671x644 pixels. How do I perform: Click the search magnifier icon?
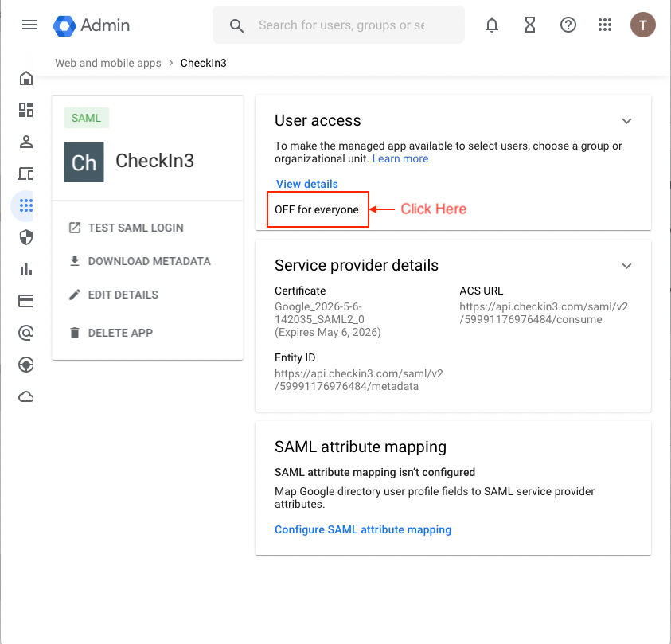tap(236, 25)
